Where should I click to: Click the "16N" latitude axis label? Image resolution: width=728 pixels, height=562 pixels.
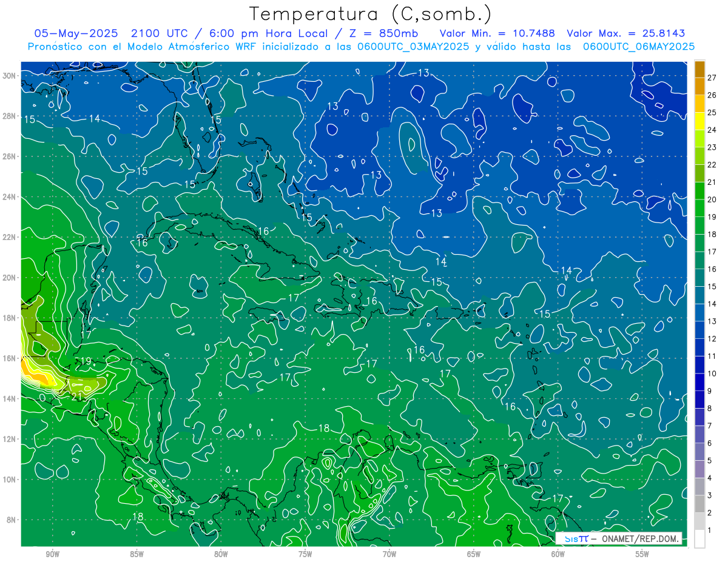click(10, 358)
